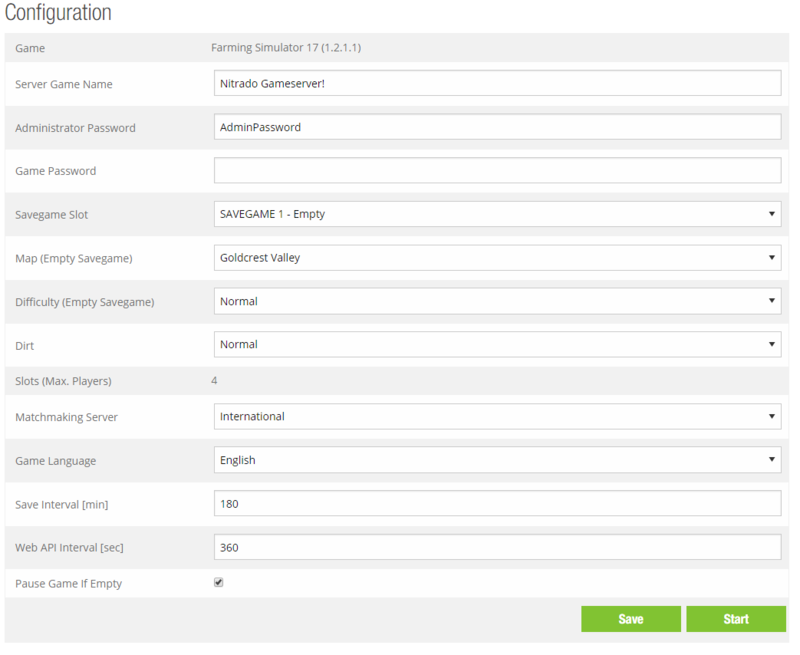Click the Configuration heading
This screenshot has width=800, height=655.
pos(58,13)
